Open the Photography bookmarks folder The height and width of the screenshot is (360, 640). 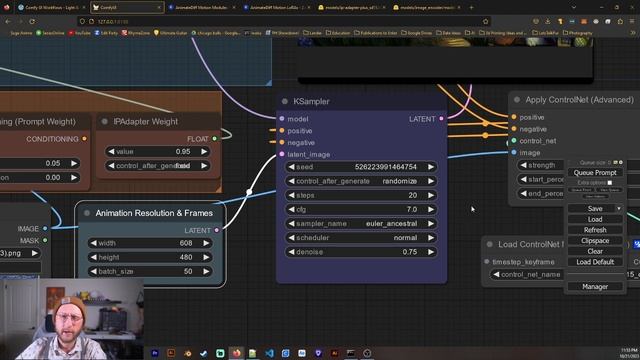click(577, 33)
